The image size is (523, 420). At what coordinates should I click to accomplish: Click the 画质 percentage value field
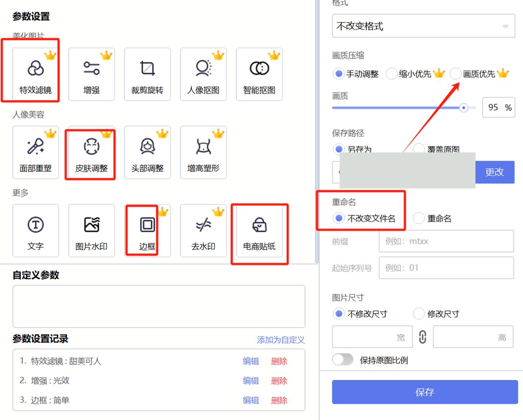(499, 107)
